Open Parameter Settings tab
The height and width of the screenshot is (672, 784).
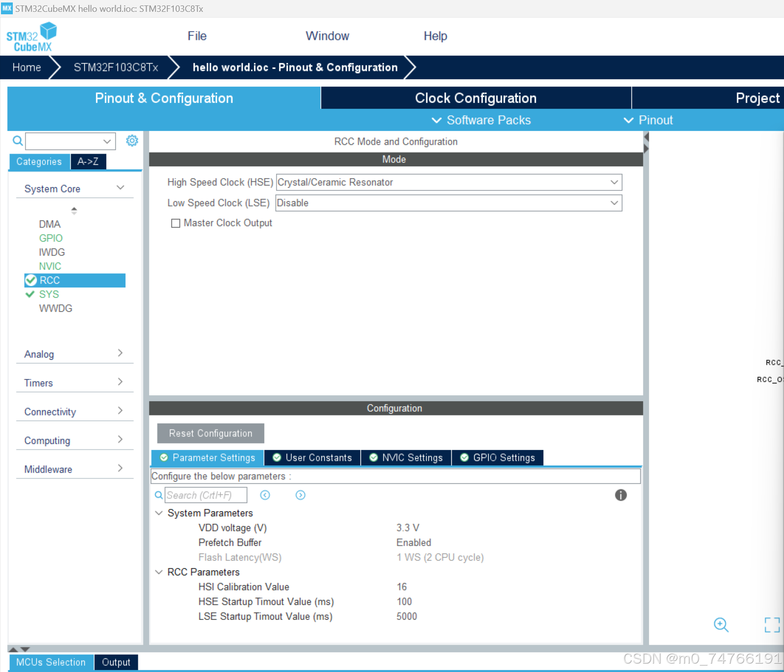(x=207, y=458)
